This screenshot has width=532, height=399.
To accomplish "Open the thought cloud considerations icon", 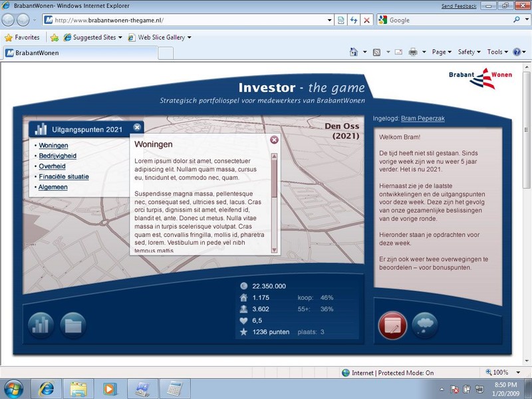I will coord(424,325).
